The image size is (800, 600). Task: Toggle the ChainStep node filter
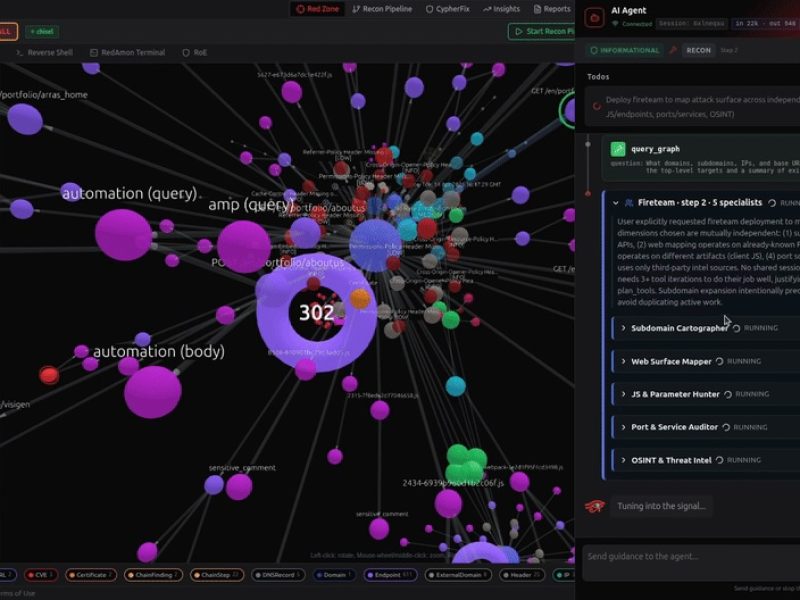[217, 575]
